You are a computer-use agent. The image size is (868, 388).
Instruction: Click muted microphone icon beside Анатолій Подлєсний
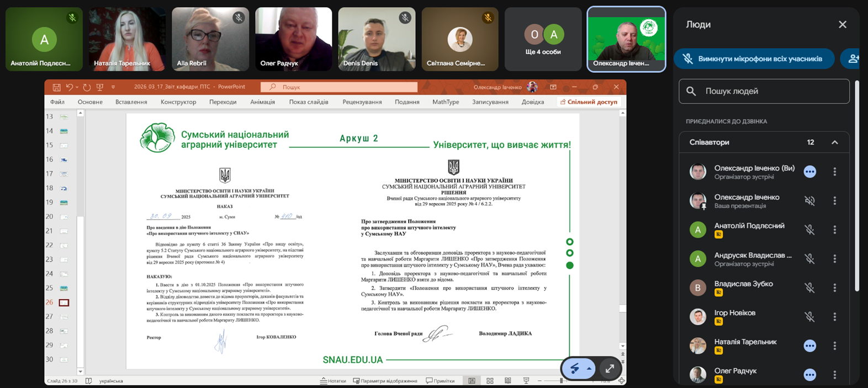(x=809, y=230)
